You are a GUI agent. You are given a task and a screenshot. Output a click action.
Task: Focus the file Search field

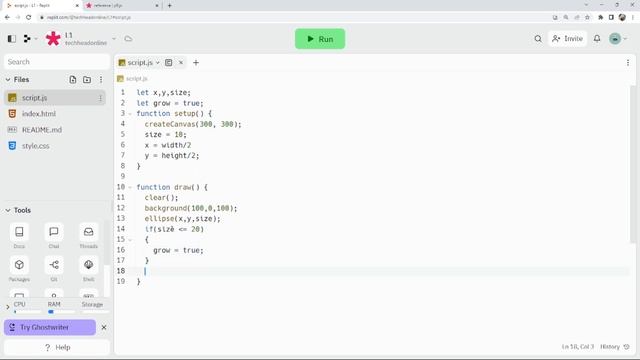tap(57, 62)
